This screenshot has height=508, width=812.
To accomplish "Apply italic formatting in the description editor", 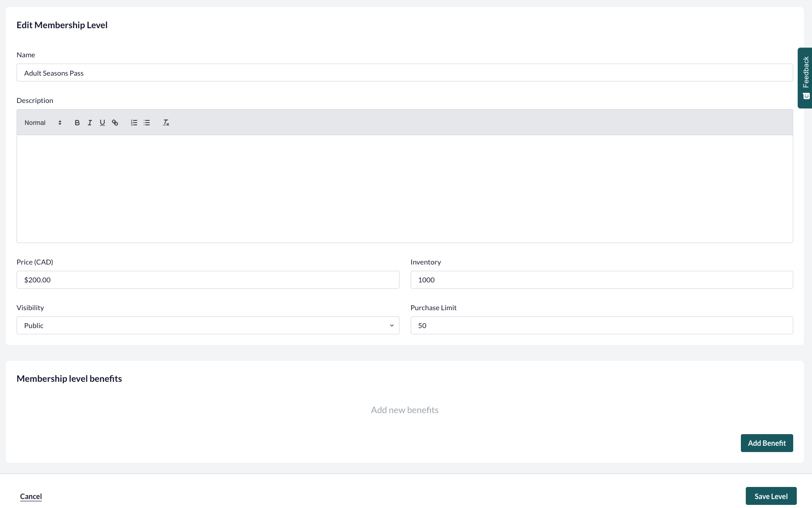I will [89, 122].
